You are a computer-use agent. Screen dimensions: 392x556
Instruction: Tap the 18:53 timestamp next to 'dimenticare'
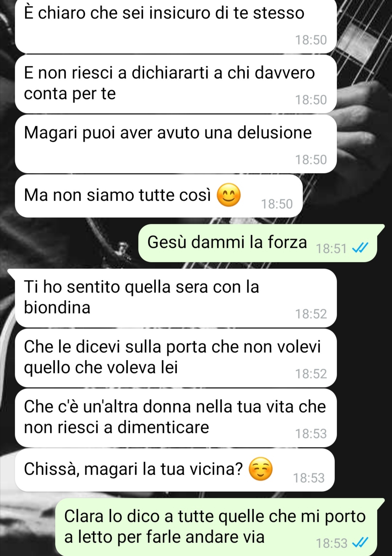pos(311,434)
